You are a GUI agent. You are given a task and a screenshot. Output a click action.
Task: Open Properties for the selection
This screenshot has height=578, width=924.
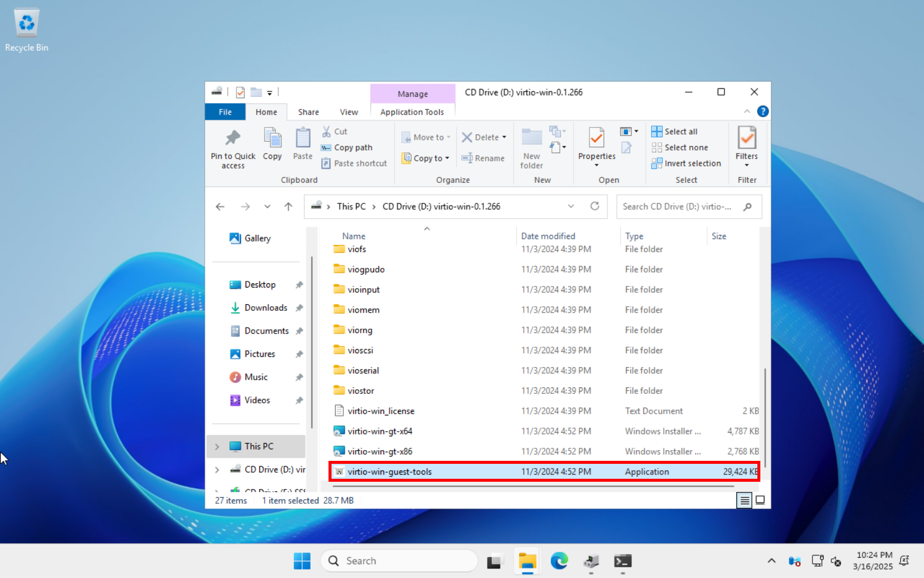pos(595,145)
